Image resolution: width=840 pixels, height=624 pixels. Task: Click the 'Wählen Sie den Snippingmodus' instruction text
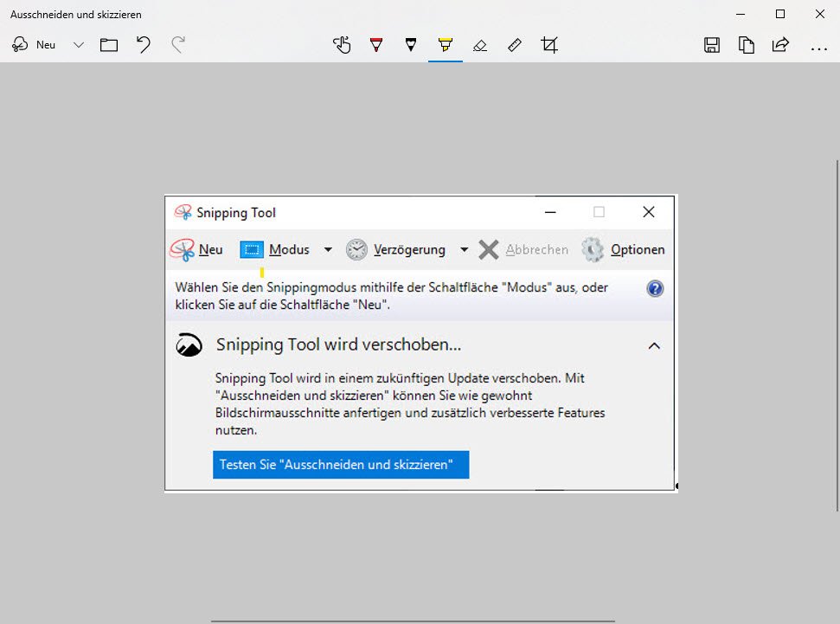tap(392, 296)
